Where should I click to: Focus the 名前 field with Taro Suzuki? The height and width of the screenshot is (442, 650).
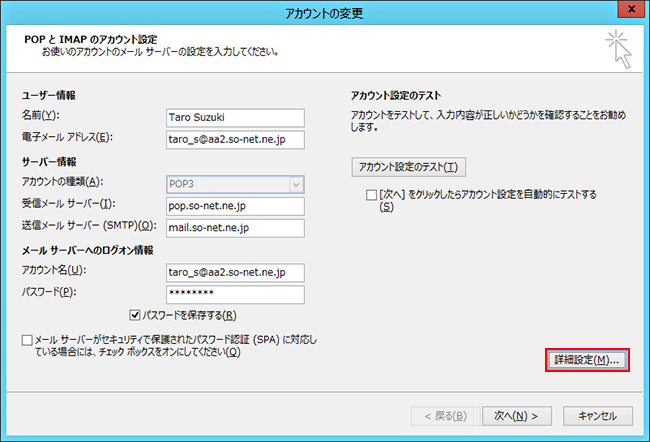pyautogui.click(x=234, y=115)
